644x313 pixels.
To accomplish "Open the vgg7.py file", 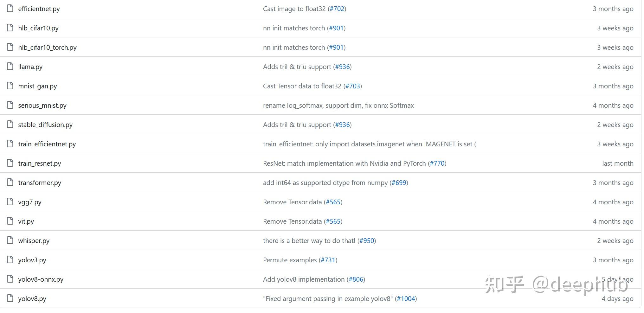I will pos(30,202).
